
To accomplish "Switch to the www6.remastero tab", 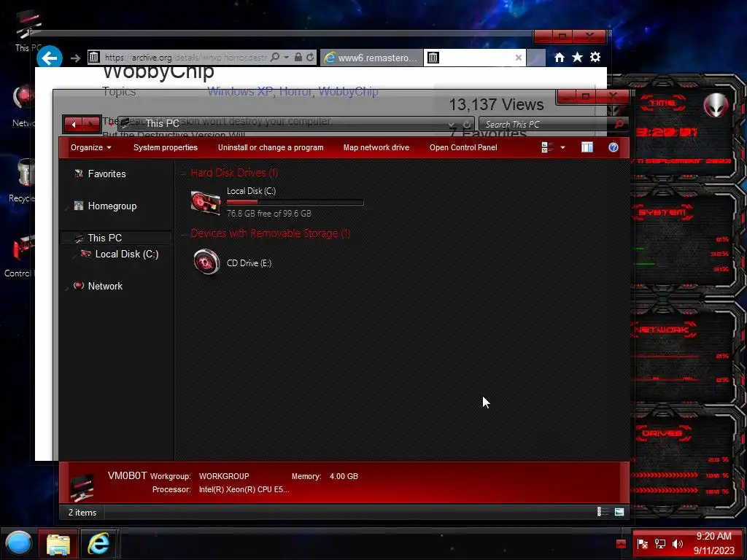I will pos(371,58).
